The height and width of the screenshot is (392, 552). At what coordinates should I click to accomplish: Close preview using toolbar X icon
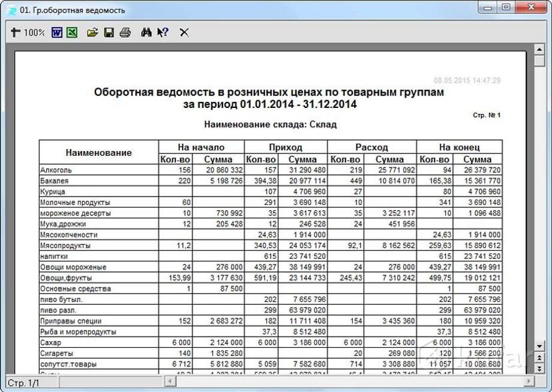click(x=184, y=33)
